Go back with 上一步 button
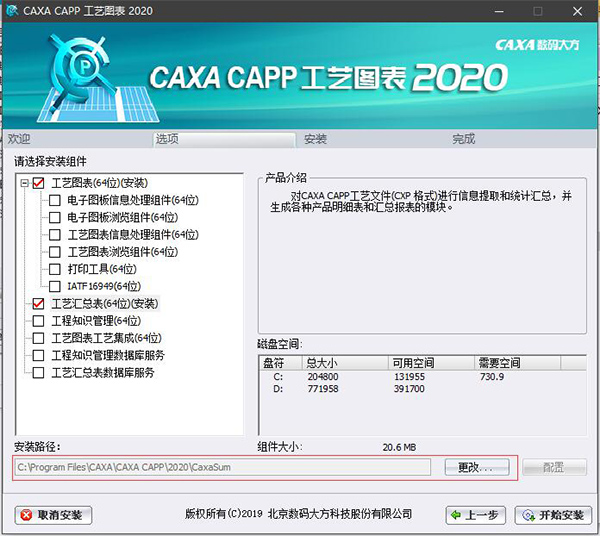The width and height of the screenshot is (600, 536). [x=476, y=515]
